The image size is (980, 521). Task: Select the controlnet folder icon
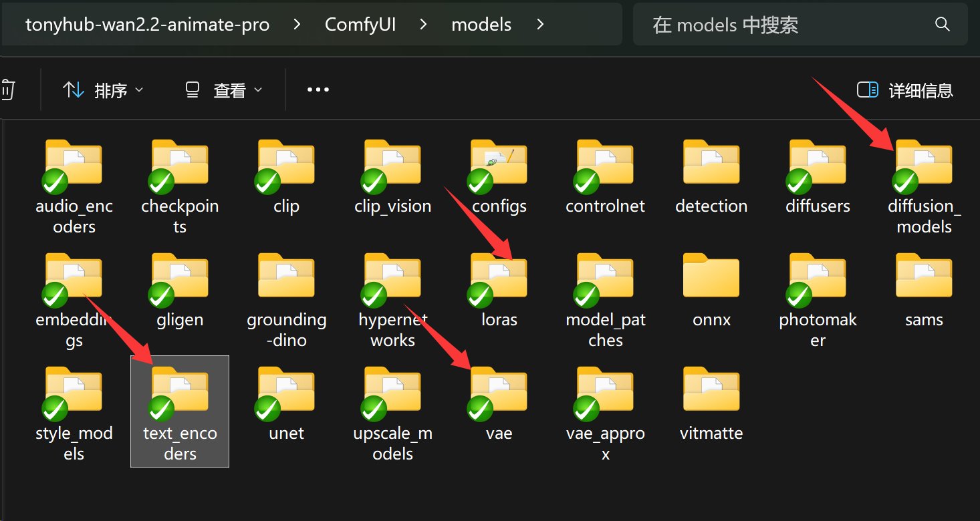(x=605, y=163)
